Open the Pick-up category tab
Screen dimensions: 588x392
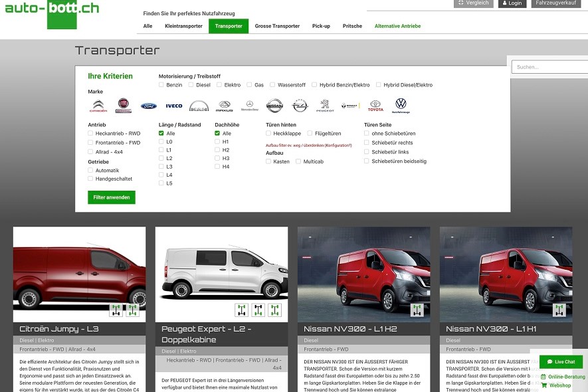point(321,26)
